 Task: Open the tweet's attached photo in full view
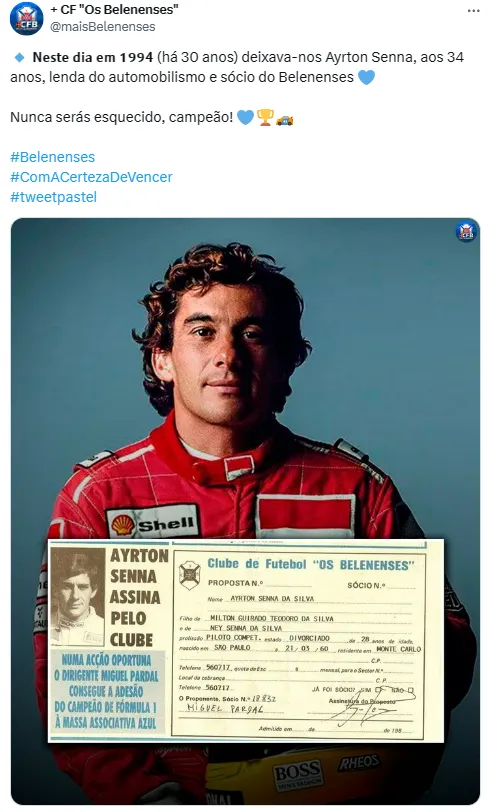pyautogui.click(x=245, y=511)
